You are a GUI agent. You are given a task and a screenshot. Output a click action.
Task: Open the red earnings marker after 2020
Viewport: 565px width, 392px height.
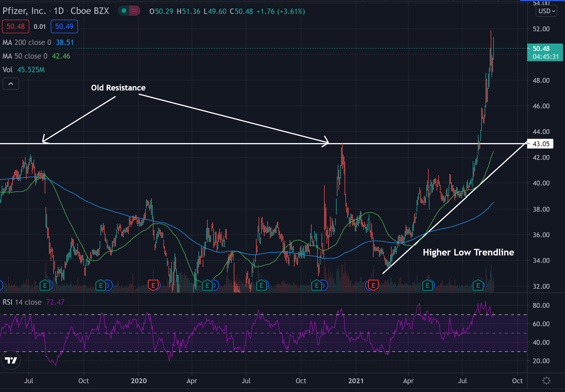point(153,285)
